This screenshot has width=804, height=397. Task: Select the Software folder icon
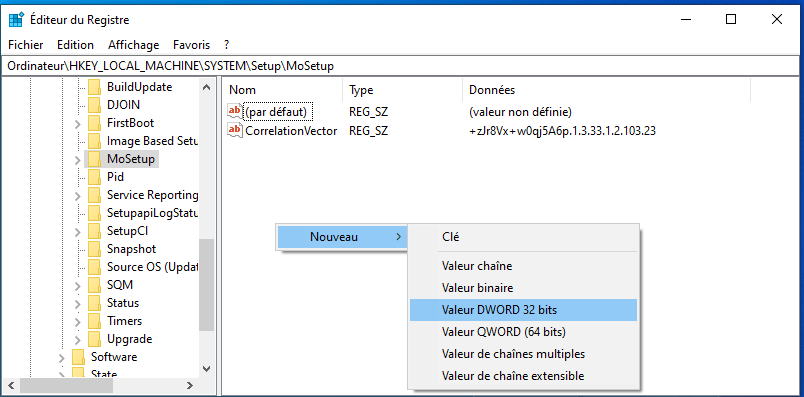coord(78,357)
